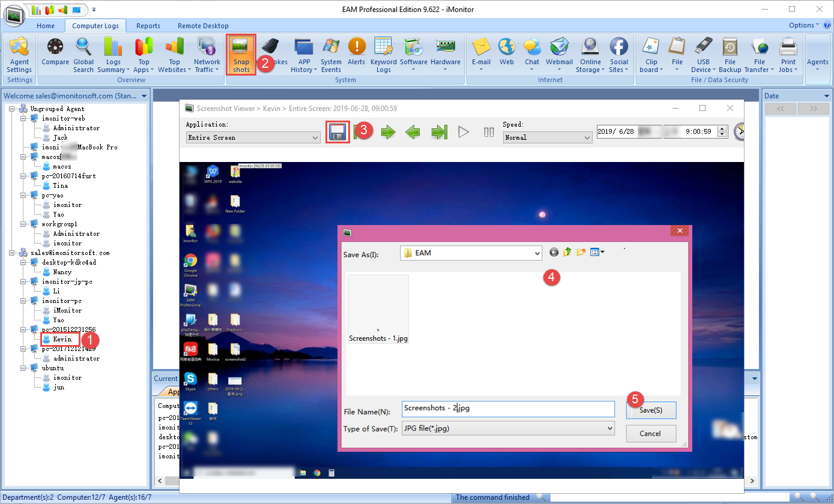This screenshot has width=834, height=504.
Task: Open the File Transfer dropdown
Action: point(760,66)
